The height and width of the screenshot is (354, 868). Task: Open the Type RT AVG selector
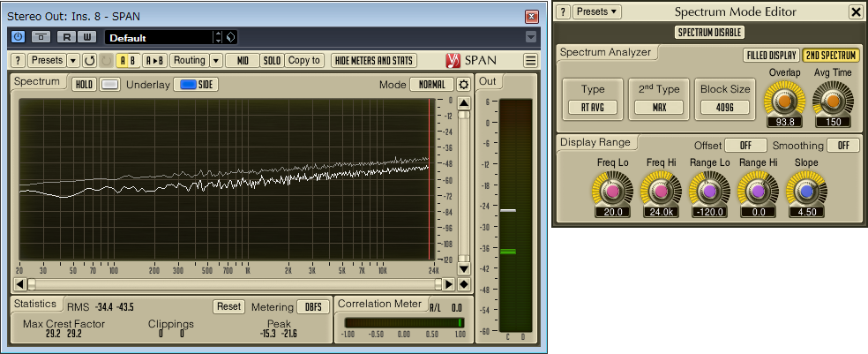tap(593, 108)
